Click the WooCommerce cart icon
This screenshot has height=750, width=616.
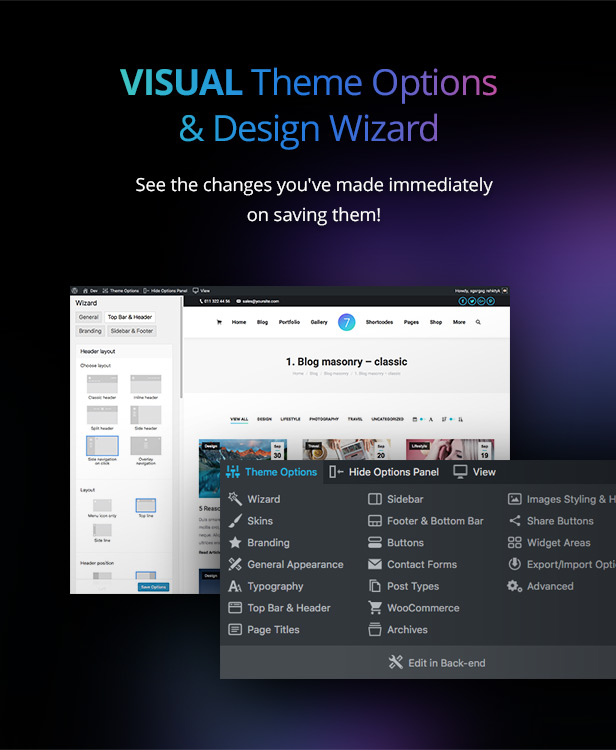coord(375,608)
